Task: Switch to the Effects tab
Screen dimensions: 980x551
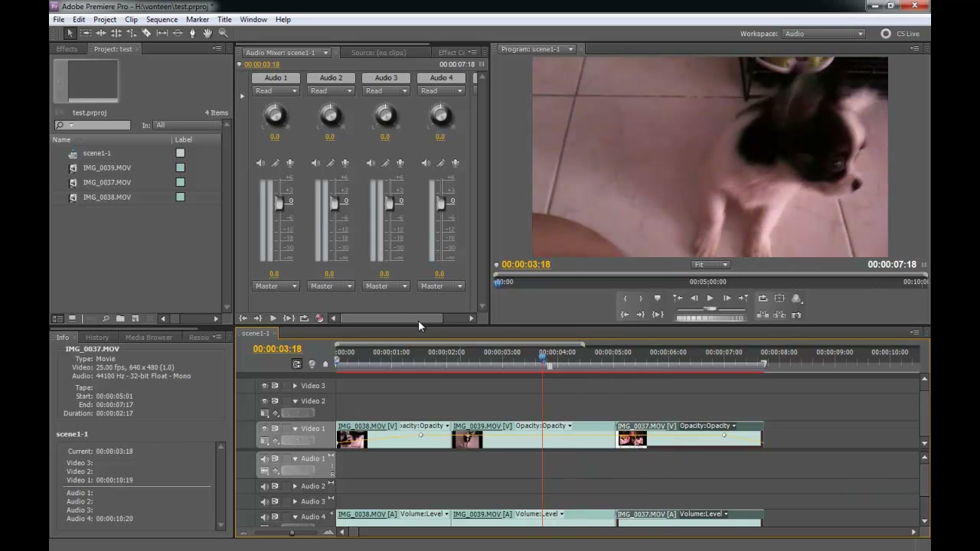Action: point(67,49)
